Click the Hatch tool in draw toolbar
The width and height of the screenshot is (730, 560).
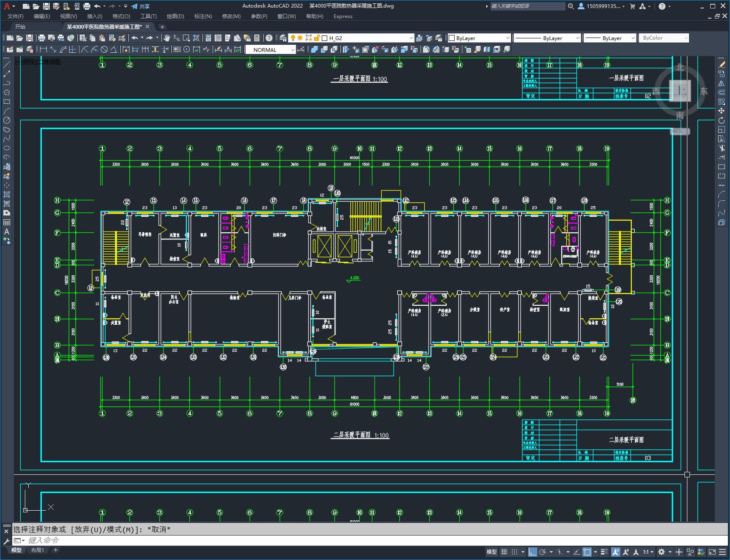click(x=7, y=194)
